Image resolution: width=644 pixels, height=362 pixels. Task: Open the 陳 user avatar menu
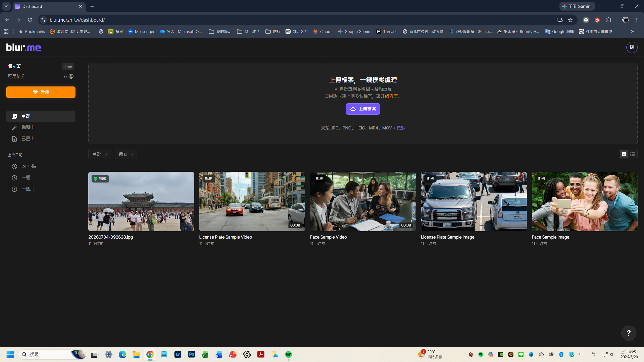(x=632, y=47)
